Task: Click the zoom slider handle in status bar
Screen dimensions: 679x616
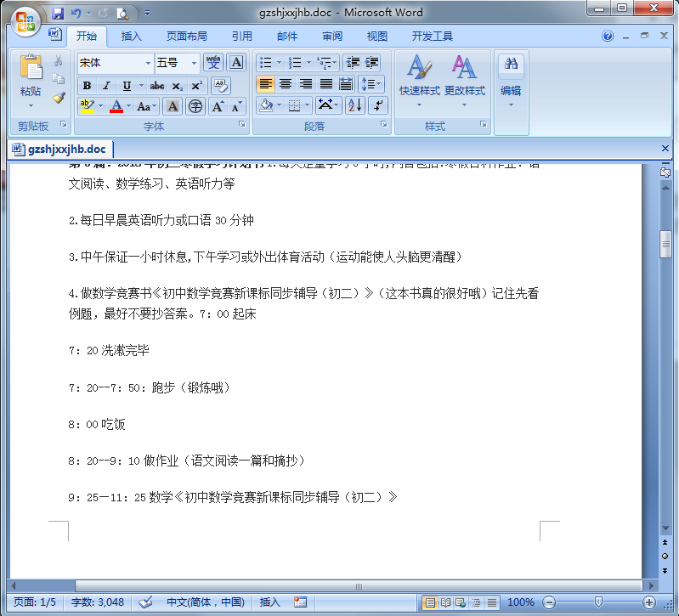Action: coord(598,602)
